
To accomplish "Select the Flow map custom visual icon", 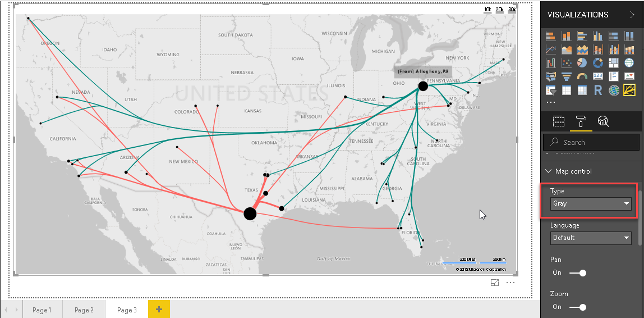I will pyautogui.click(x=629, y=90).
